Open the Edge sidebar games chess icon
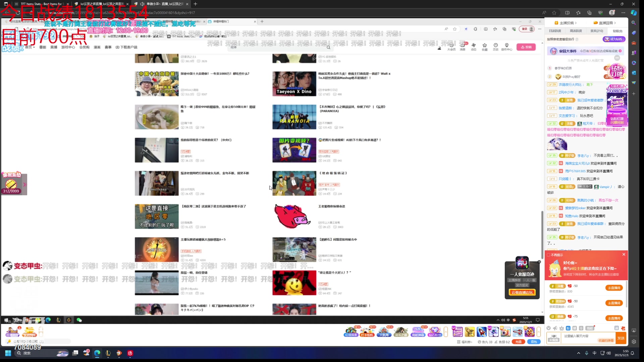This screenshot has height=362, width=644. tap(634, 53)
